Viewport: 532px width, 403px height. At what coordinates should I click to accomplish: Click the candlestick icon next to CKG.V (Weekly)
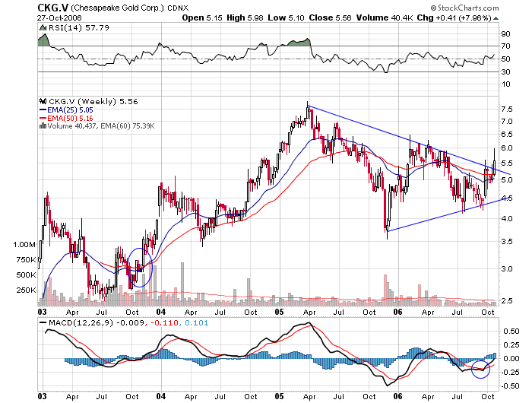(43, 101)
